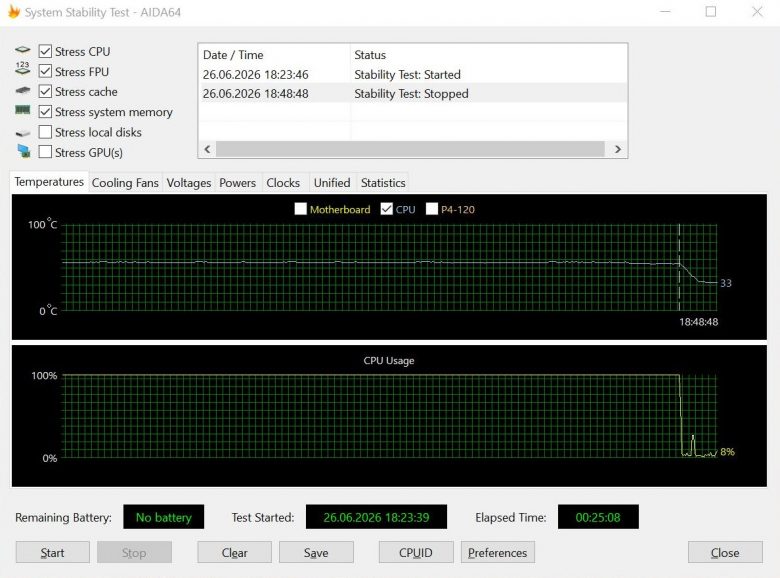Show P4-120 temperature in the graph
The width and height of the screenshot is (780, 578).
(432, 209)
